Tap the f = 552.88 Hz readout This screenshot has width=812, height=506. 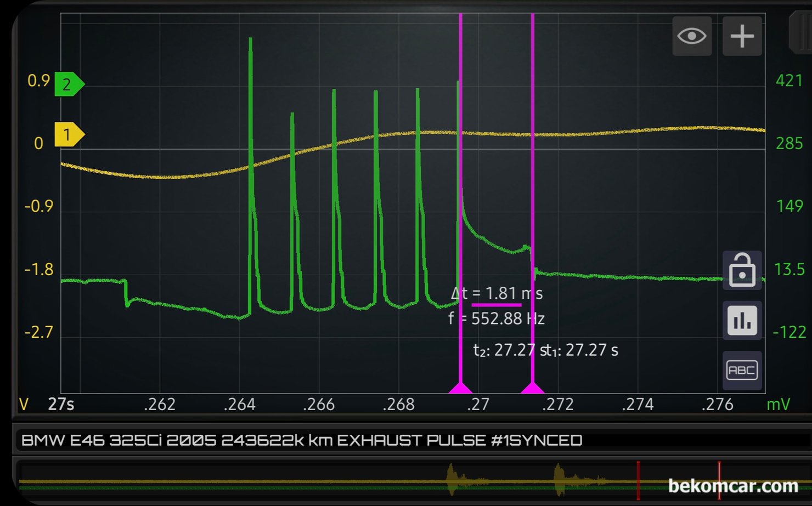point(497,319)
